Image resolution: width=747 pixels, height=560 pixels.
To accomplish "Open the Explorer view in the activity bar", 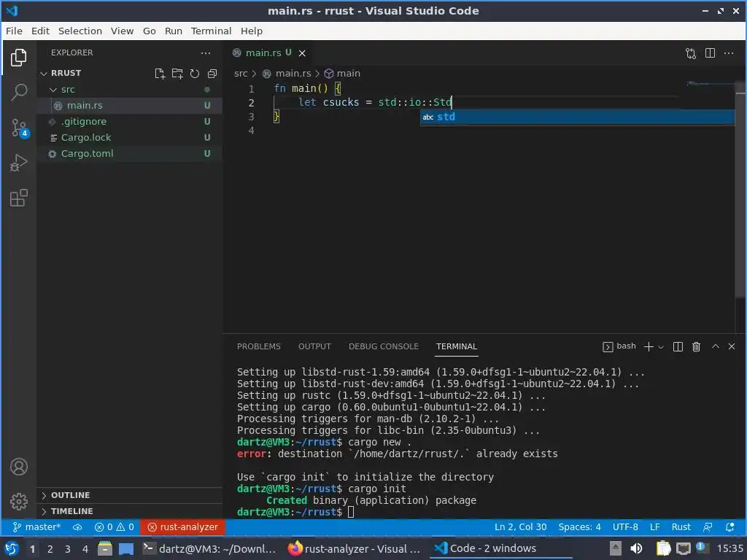I will coord(18,58).
